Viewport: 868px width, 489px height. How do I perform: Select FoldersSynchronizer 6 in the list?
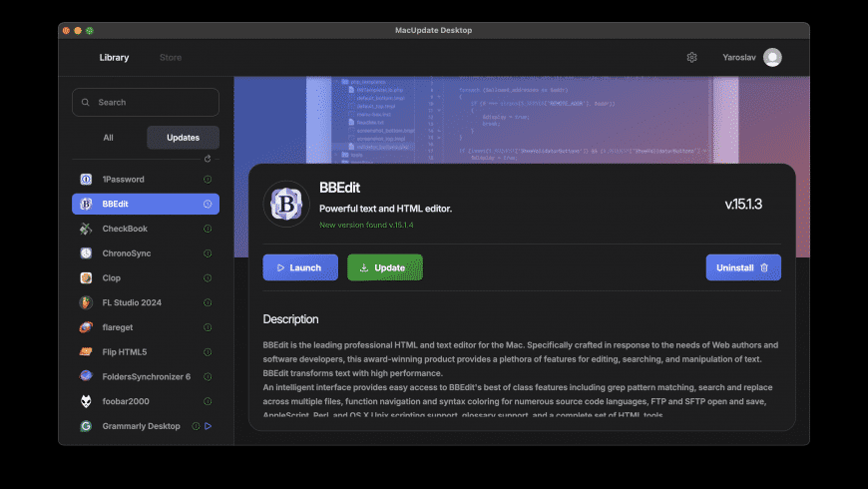pyautogui.click(x=146, y=376)
